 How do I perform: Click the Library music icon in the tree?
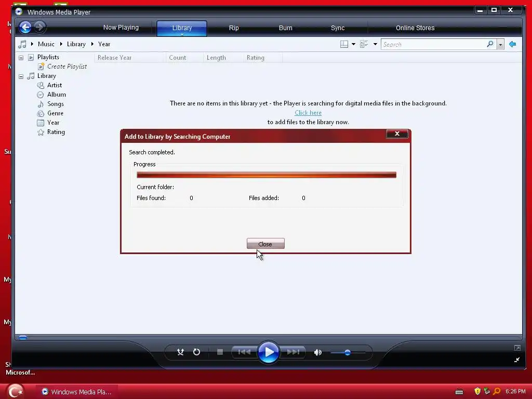point(31,76)
